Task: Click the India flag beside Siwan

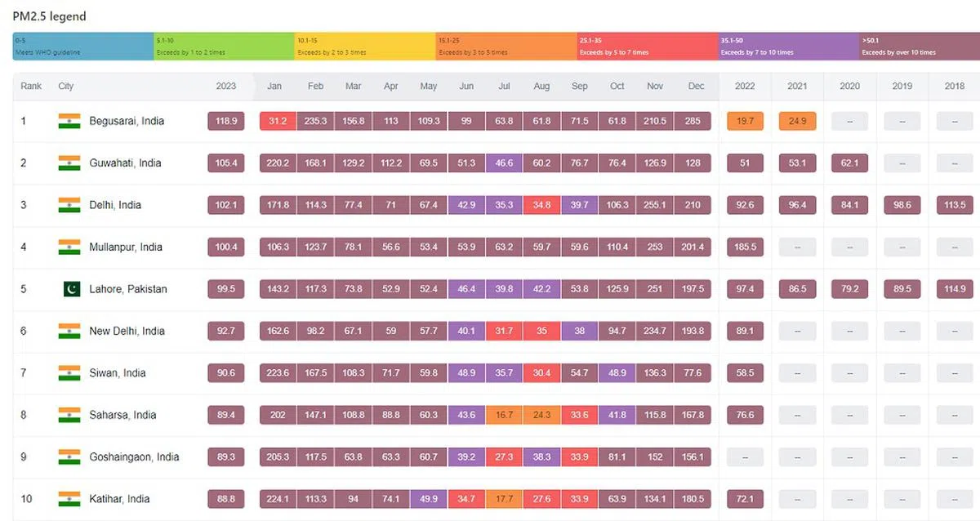Action: point(69,373)
